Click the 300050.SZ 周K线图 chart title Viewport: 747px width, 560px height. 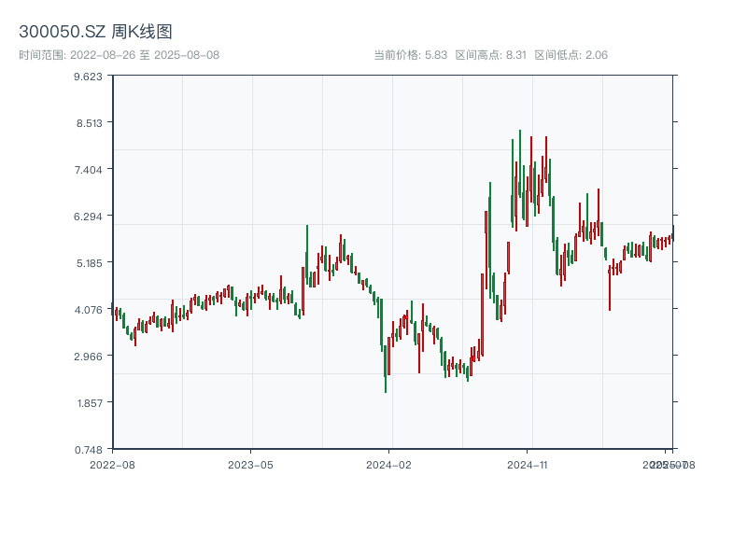[95, 32]
